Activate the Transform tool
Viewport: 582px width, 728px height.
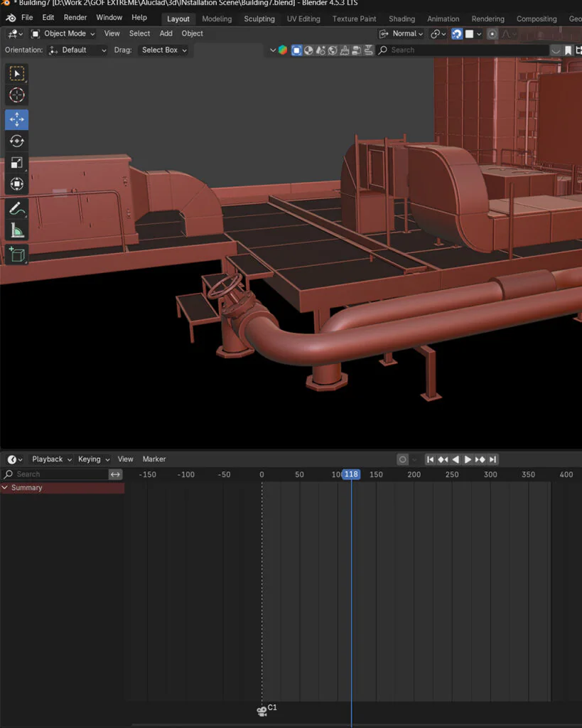pyautogui.click(x=17, y=184)
